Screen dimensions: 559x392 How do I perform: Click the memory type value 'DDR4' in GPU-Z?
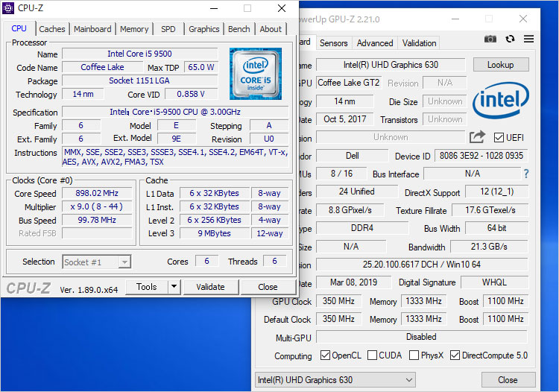pyautogui.click(x=362, y=228)
